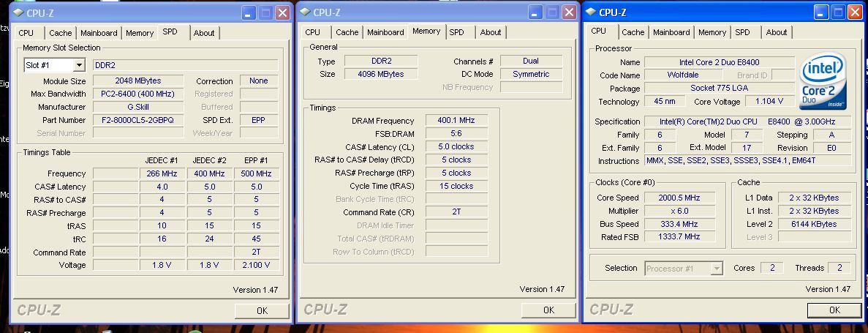Click the Core Voltage 1.104 V value

(x=769, y=102)
